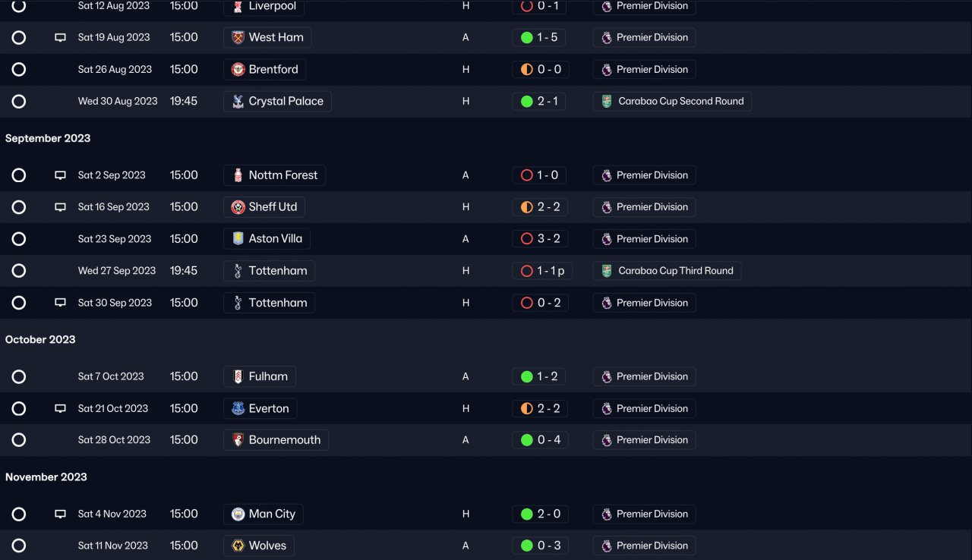Click the Wolves club badge
Viewport: 972px width, 560px height.
tap(238, 546)
